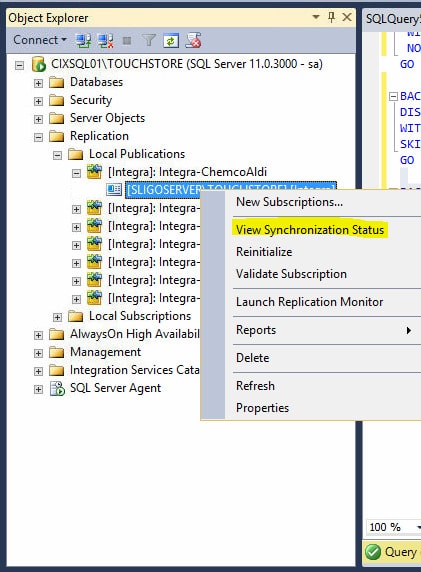Click the Disconnect toolbar icon
Viewport: 421px width, 572px height.
click(106, 40)
